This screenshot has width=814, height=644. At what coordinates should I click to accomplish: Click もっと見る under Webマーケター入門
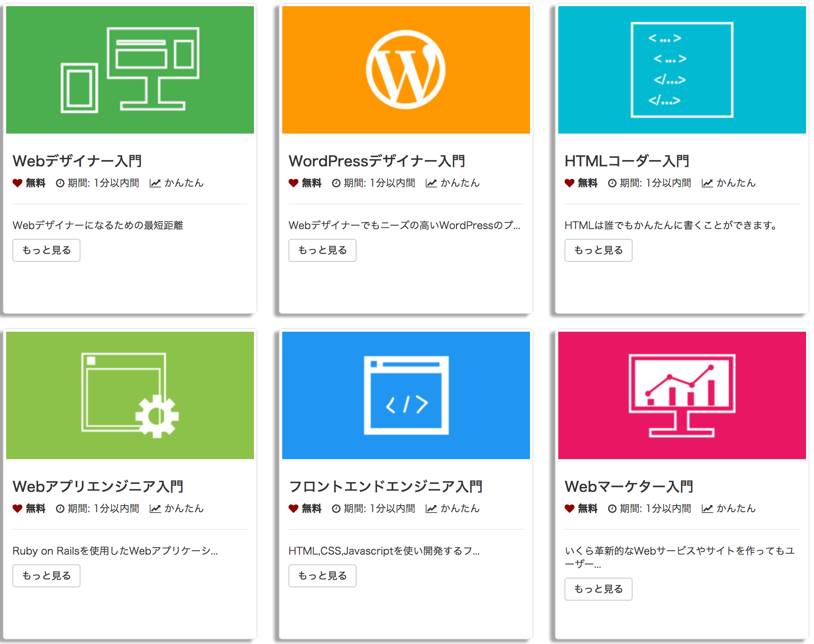(x=599, y=589)
